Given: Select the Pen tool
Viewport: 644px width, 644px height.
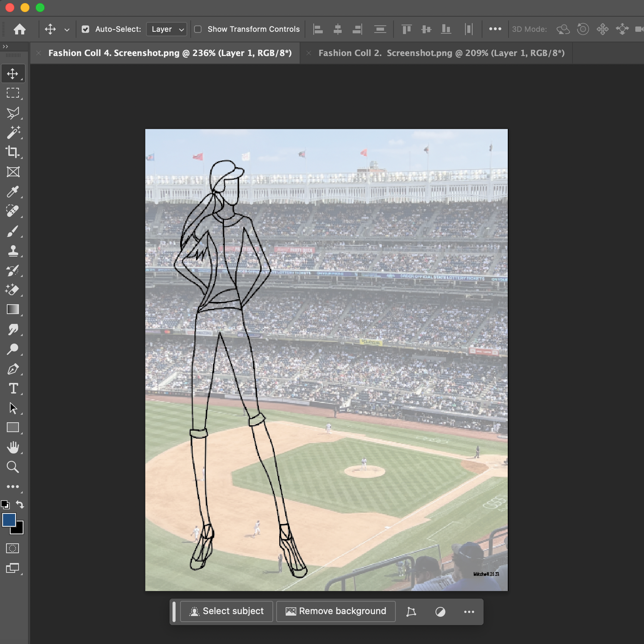Looking at the screenshot, I should [12, 369].
